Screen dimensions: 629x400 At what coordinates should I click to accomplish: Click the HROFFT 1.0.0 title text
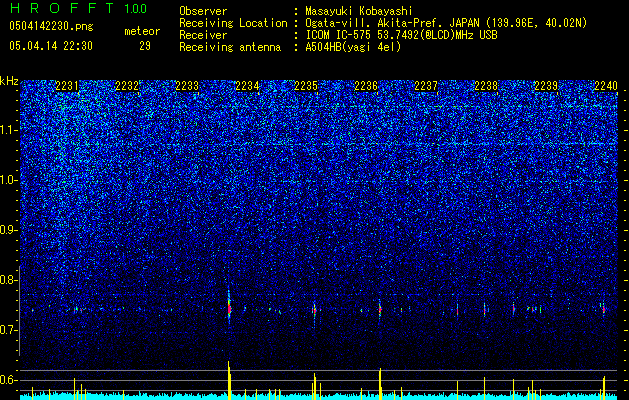coord(78,8)
